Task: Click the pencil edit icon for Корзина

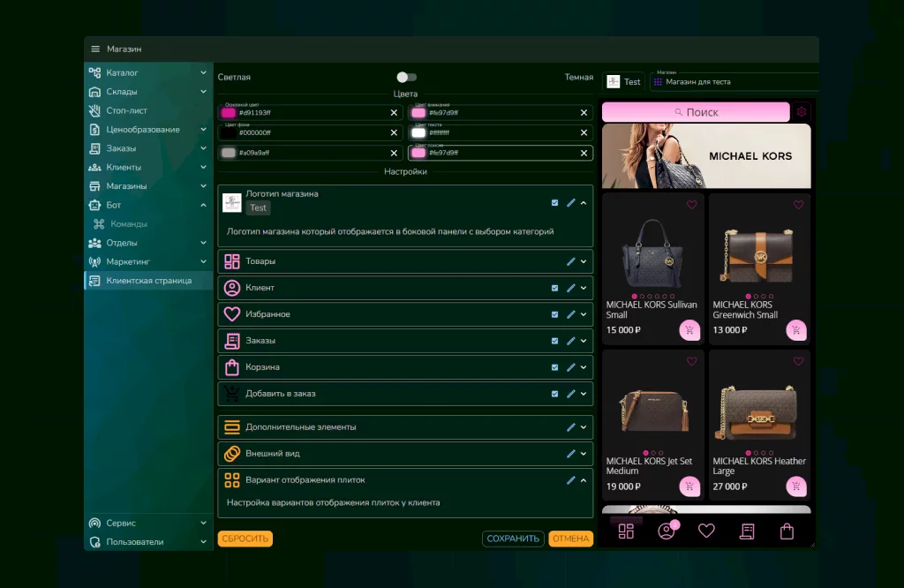Action: (571, 368)
